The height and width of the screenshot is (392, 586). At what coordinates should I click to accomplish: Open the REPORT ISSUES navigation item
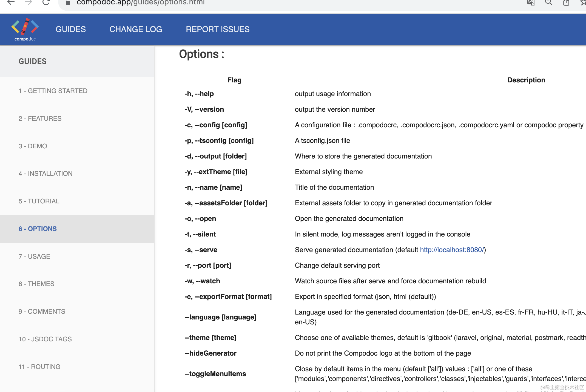[218, 29]
